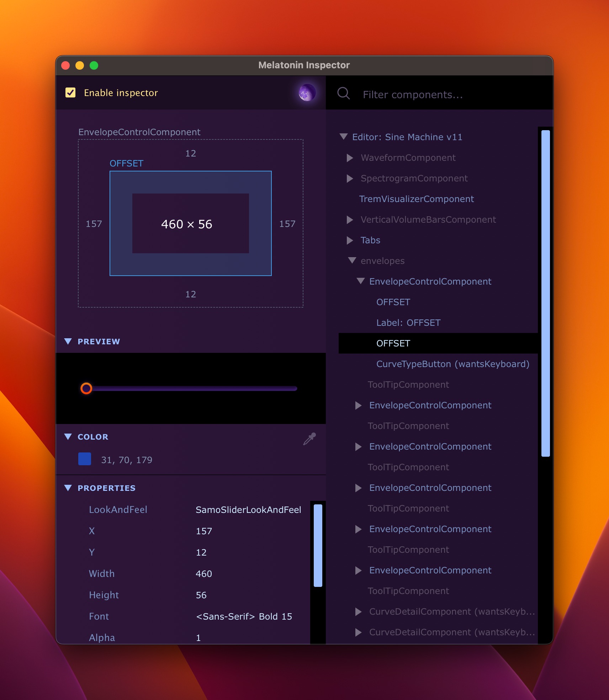Collapse the COLOR section
The height and width of the screenshot is (700, 609).
tap(68, 437)
